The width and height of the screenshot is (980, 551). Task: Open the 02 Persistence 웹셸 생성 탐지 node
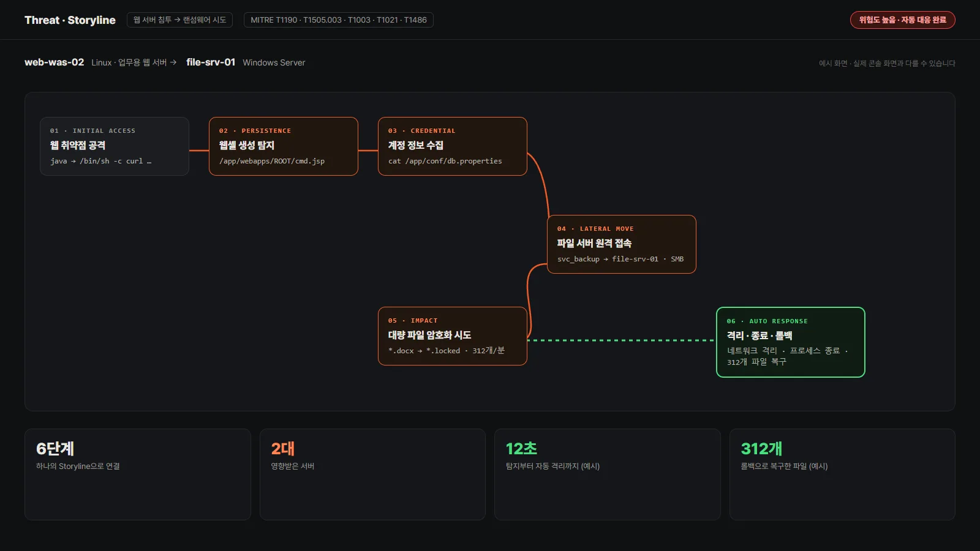pos(284,146)
